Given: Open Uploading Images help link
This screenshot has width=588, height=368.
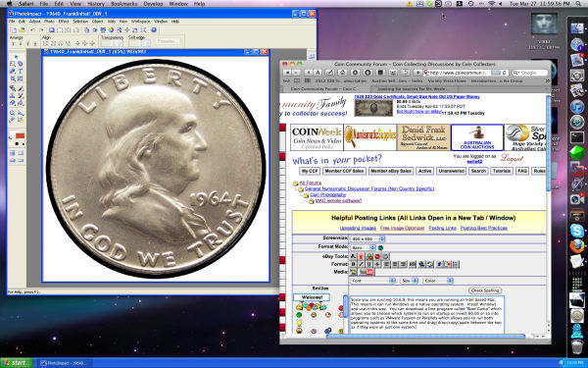Looking at the screenshot, I should pyautogui.click(x=358, y=228).
